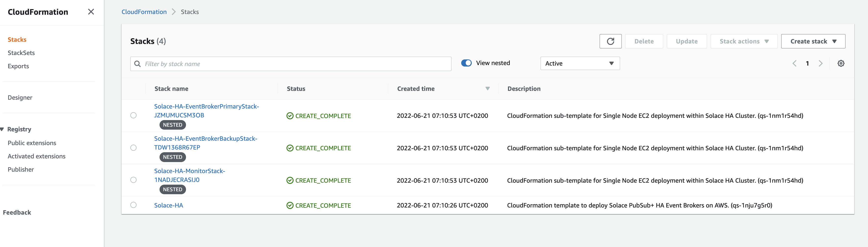Select radio for Solace-HA-EventBrokerBackupStack
The width and height of the screenshot is (868, 247).
(x=133, y=148)
